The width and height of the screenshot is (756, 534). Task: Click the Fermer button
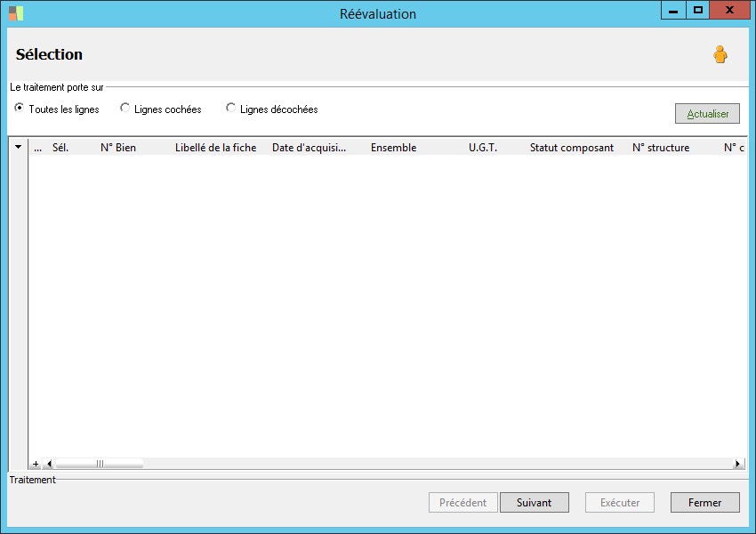pos(705,503)
